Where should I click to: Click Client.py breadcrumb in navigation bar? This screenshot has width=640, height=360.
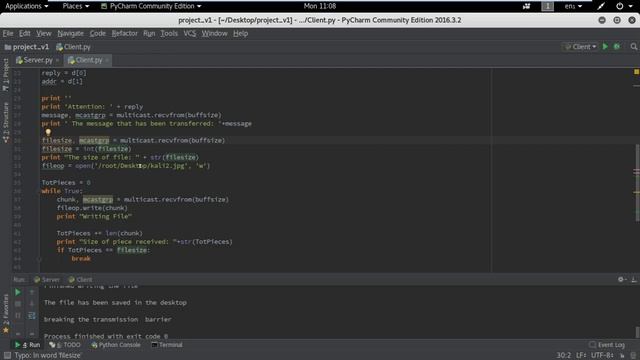[x=73, y=47]
